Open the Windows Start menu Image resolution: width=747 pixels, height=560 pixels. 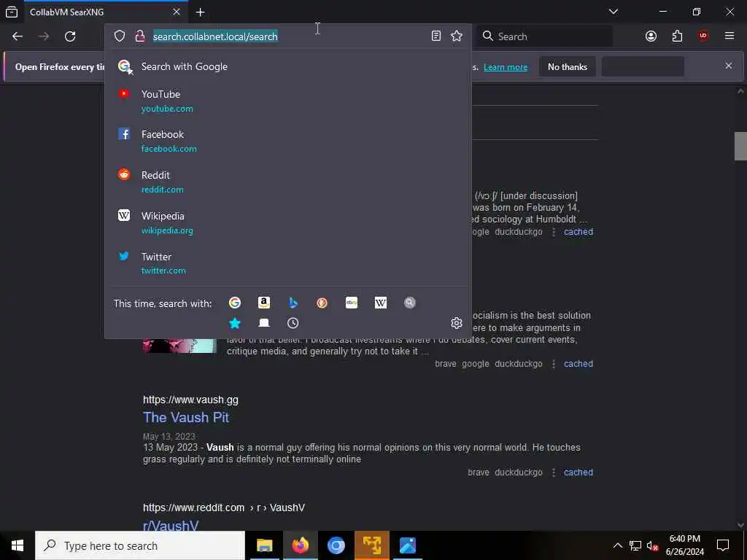coord(18,545)
